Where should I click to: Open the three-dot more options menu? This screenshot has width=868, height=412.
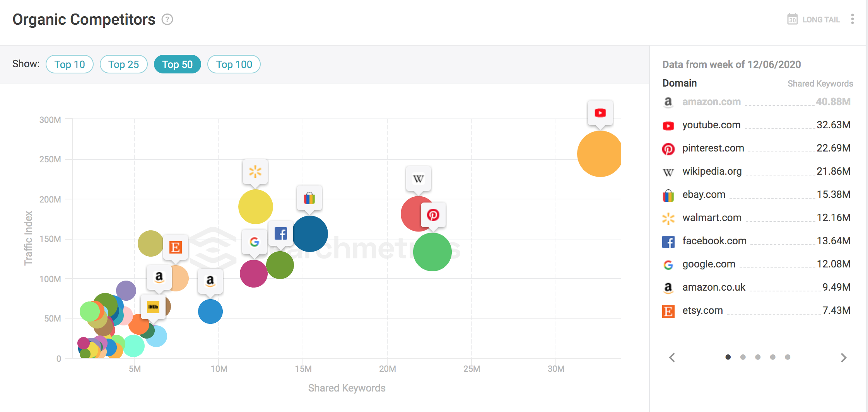852,19
